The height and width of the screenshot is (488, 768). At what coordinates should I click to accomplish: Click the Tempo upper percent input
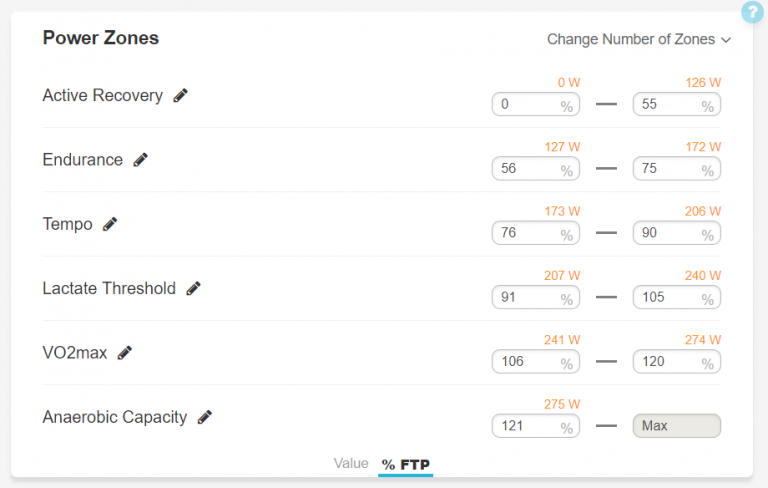coord(676,233)
